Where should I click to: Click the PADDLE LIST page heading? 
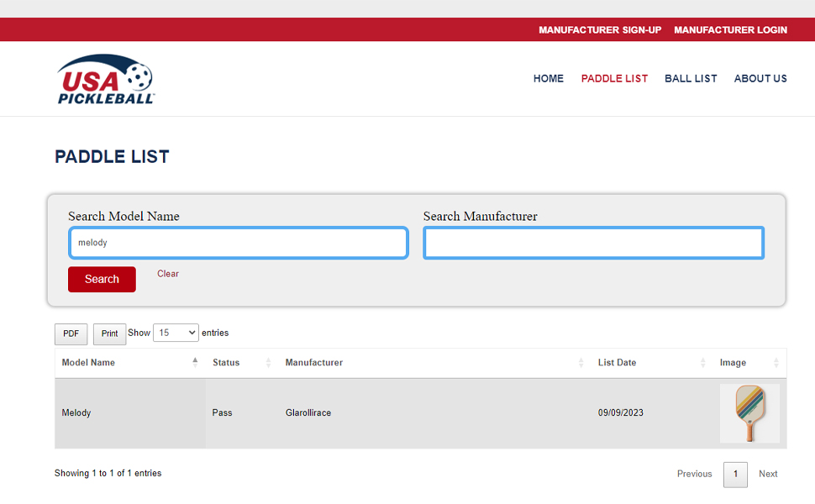point(113,157)
